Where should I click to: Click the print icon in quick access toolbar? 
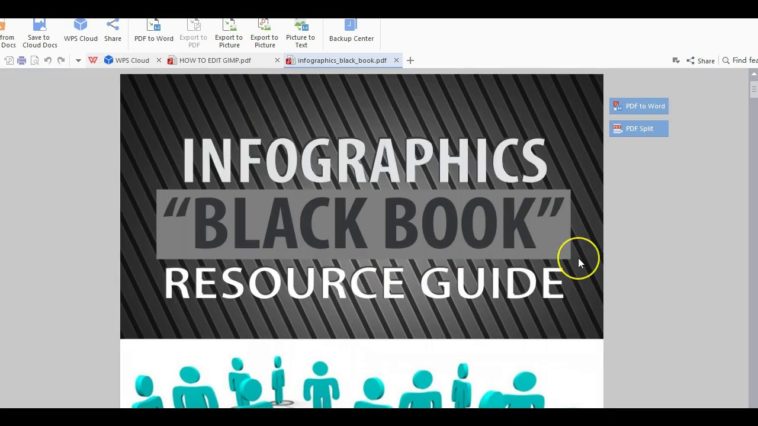[21, 60]
